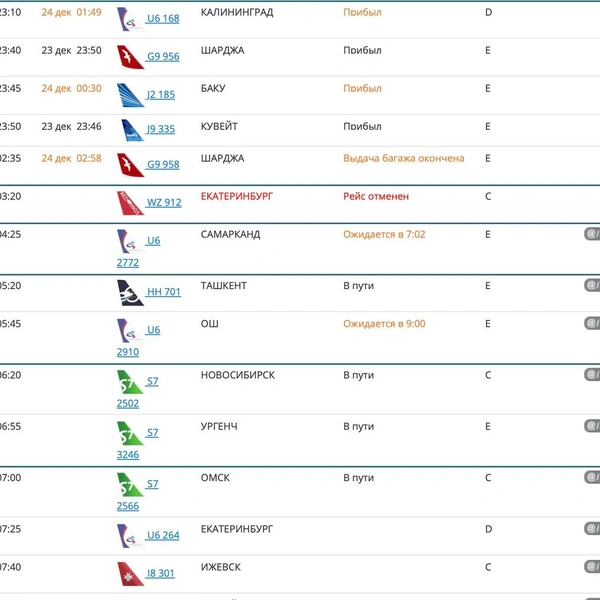This screenshot has height=600, width=600.
Task: Open the J2 185 flight link
Action: pyautogui.click(x=161, y=95)
